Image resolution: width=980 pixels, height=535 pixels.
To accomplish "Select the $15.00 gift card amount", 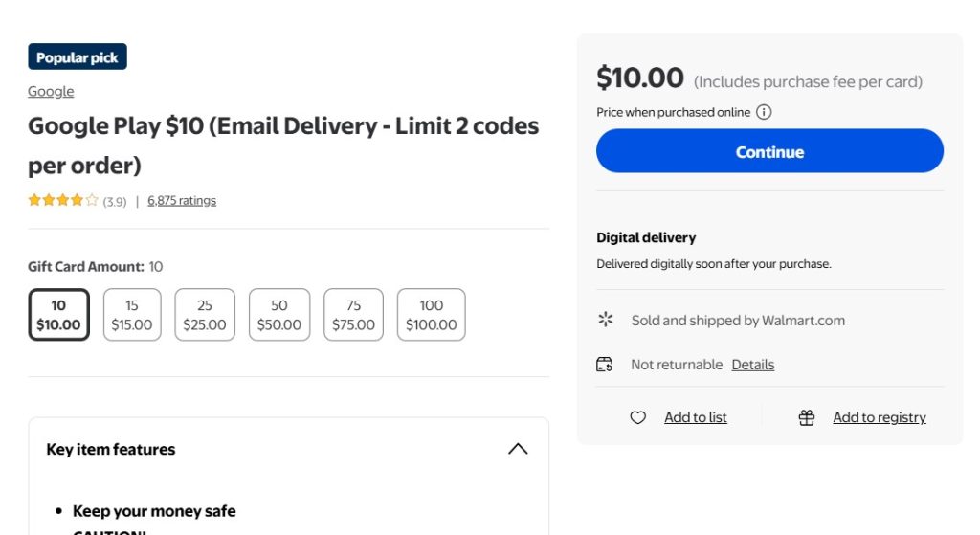I will (132, 315).
